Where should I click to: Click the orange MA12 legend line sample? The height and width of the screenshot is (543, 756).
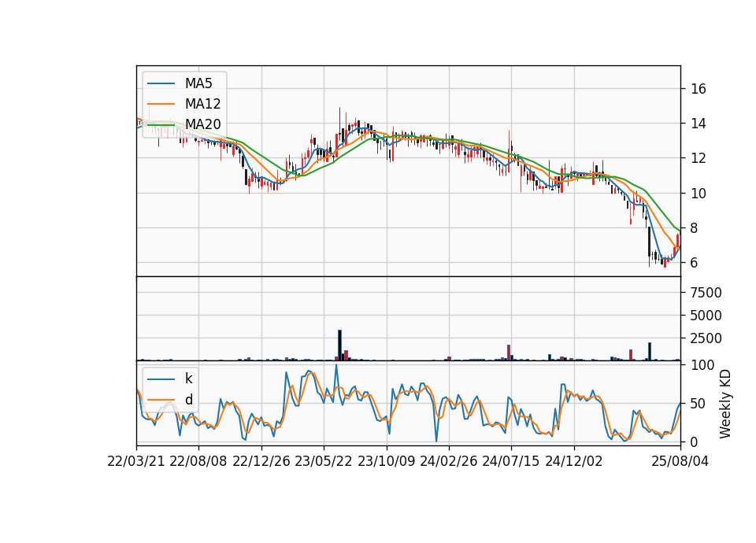(x=161, y=104)
